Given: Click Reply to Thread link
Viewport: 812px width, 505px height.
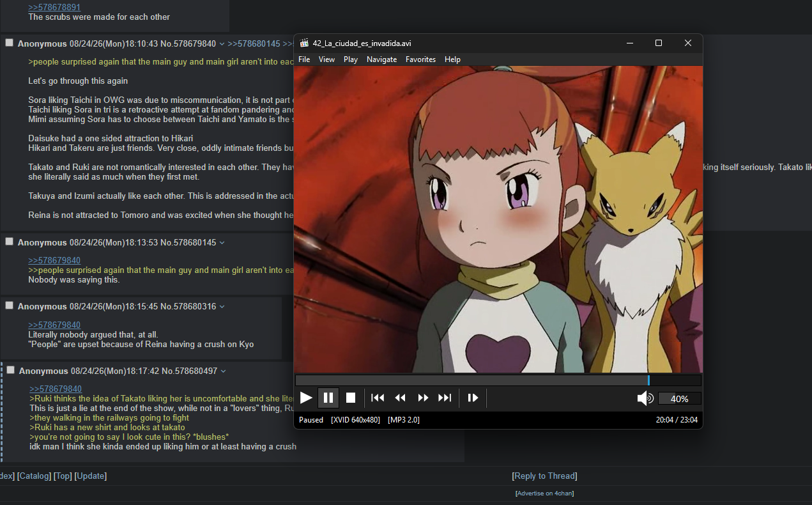Looking at the screenshot, I should pyautogui.click(x=544, y=476).
